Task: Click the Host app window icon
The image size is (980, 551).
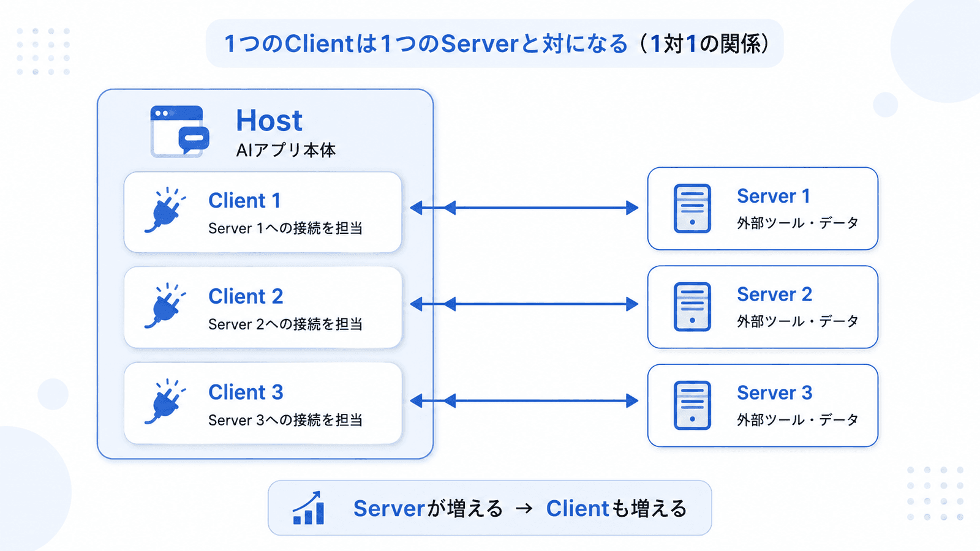Action: click(180, 131)
